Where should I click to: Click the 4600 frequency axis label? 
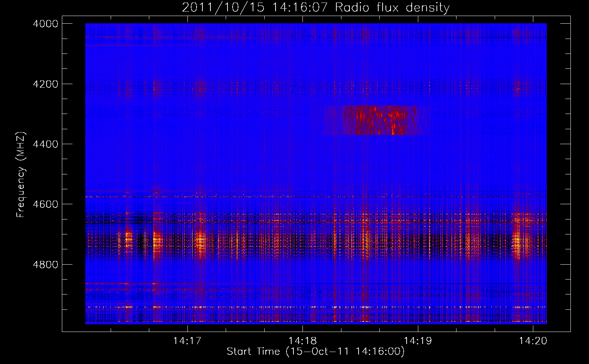pos(46,204)
